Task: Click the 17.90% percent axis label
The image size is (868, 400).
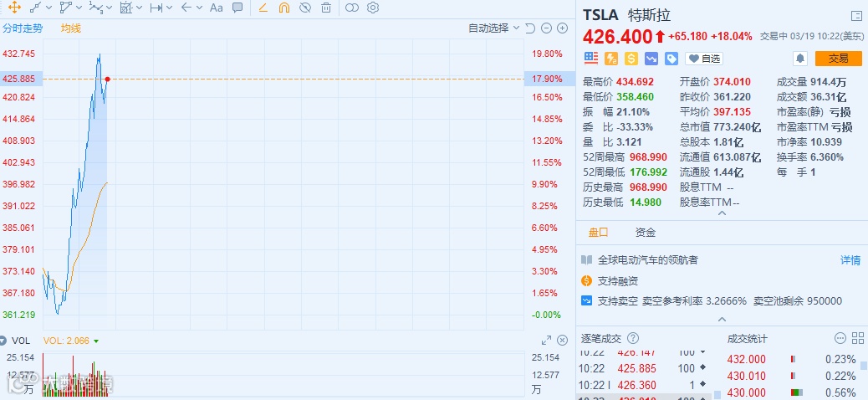Action: pyautogui.click(x=547, y=79)
